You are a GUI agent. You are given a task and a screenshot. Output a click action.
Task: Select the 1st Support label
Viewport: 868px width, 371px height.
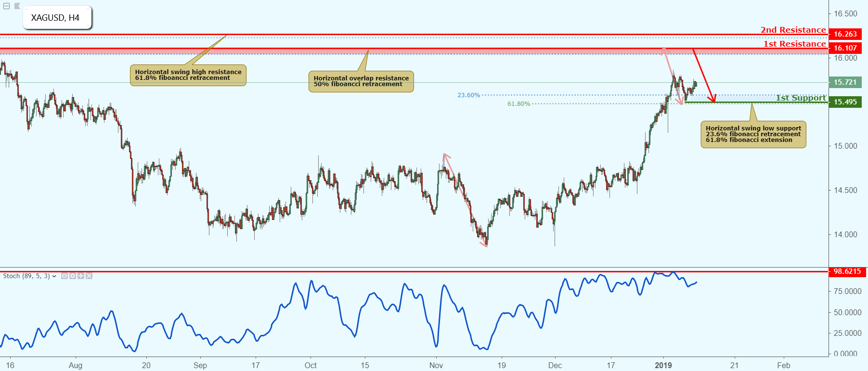[801, 98]
